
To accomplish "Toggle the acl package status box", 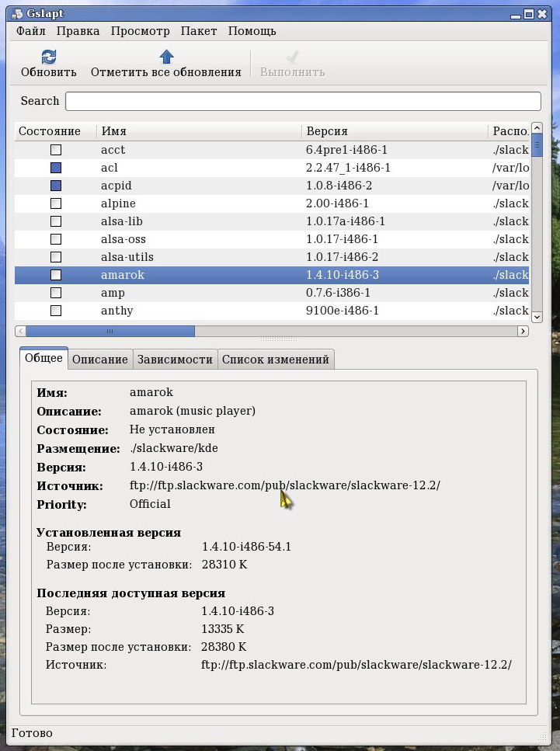I will 56,168.
